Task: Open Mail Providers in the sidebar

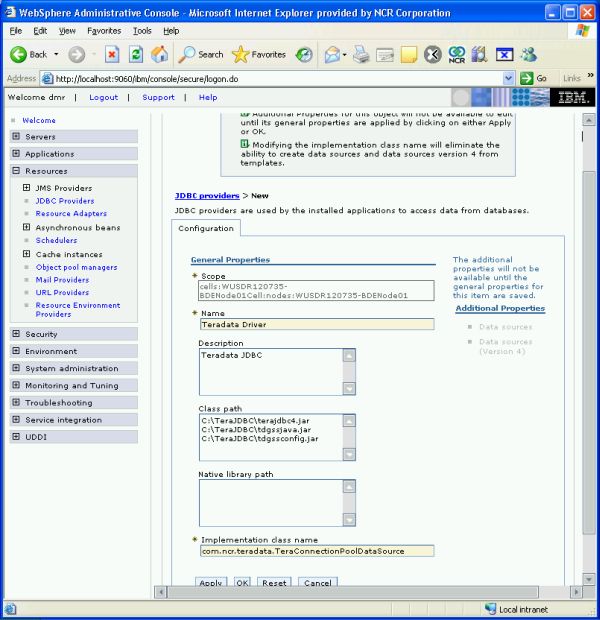Action: pyautogui.click(x=62, y=280)
